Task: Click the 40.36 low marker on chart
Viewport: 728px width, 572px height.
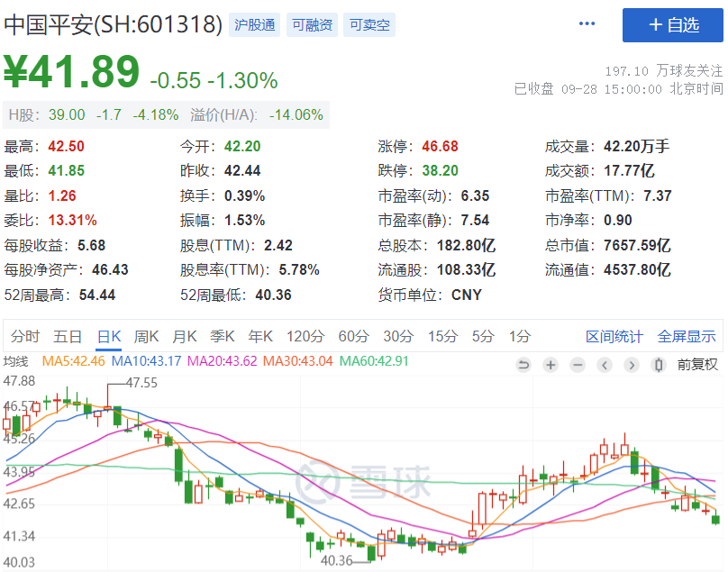Action: [337, 560]
